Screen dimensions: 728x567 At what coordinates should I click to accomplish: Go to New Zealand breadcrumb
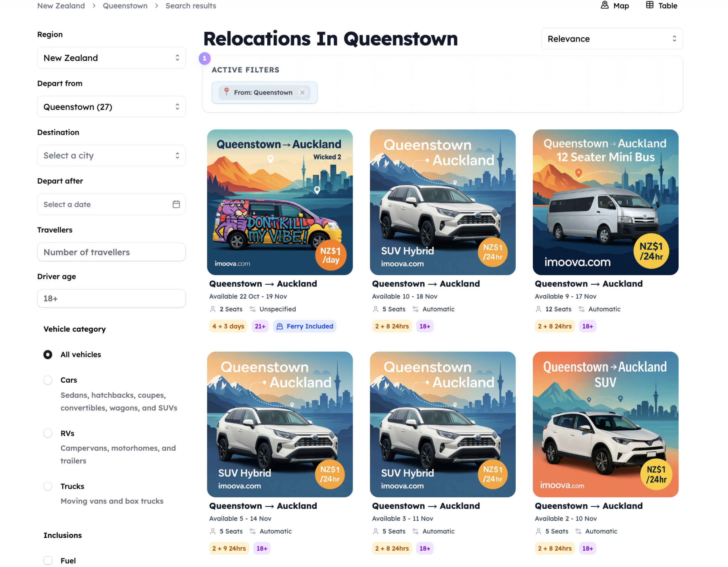pyautogui.click(x=61, y=6)
